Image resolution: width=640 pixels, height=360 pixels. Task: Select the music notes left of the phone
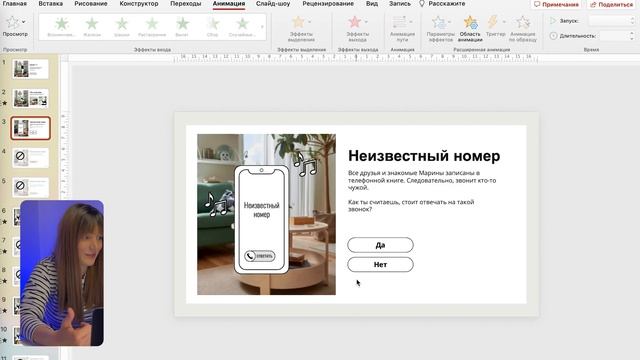[216, 204]
